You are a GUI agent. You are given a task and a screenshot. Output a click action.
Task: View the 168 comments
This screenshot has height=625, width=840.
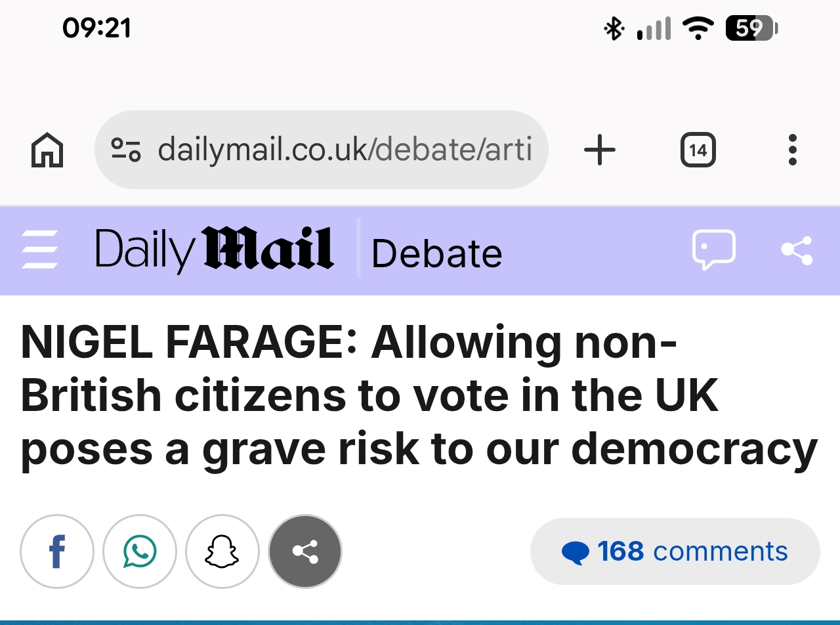pos(675,551)
